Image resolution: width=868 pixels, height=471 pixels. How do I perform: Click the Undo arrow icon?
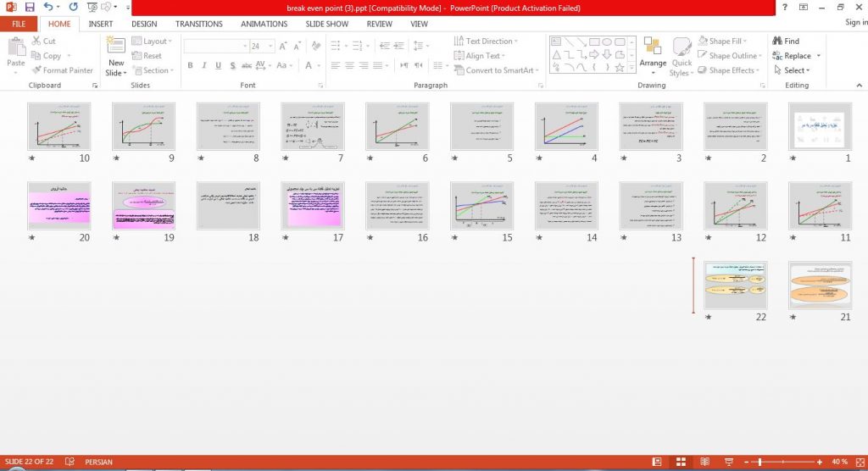pos(48,7)
